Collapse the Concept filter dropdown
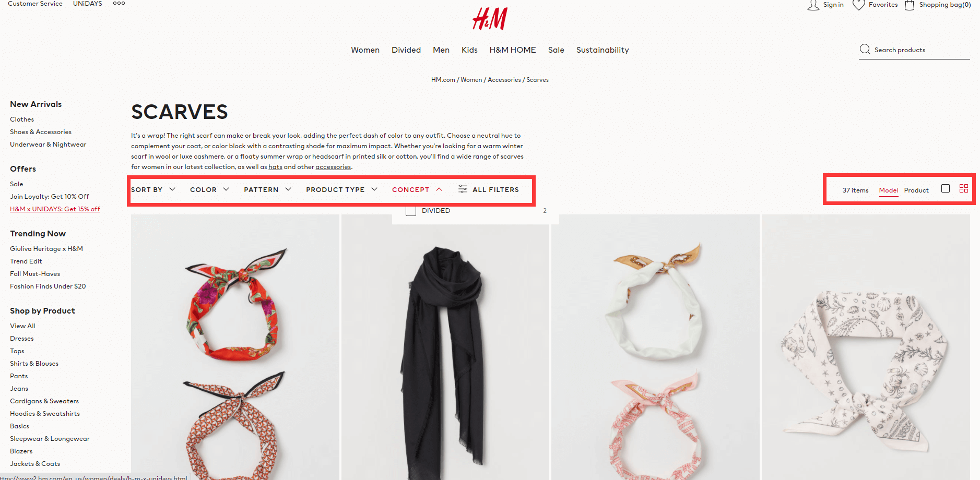Image resolution: width=980 pixels, height=480 pixels. coord(417,189)
